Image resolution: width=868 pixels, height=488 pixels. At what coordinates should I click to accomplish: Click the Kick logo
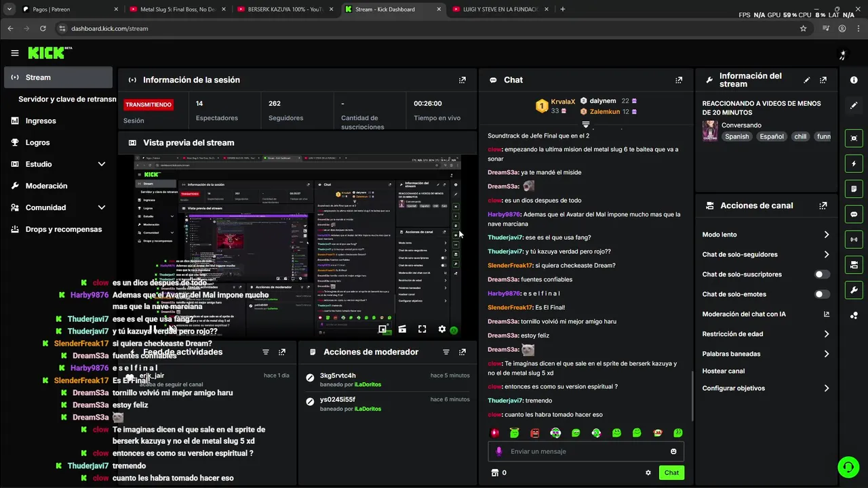50,53
